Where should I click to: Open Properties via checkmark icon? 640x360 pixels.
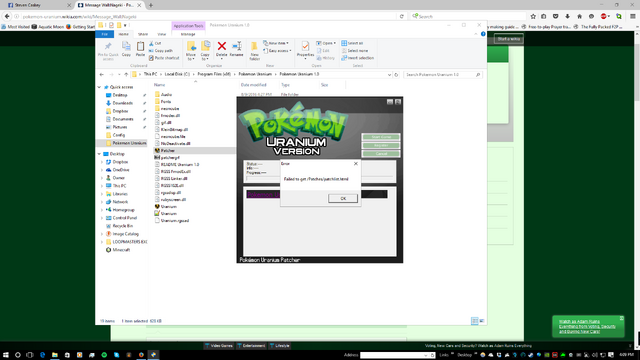pos(305,46)
